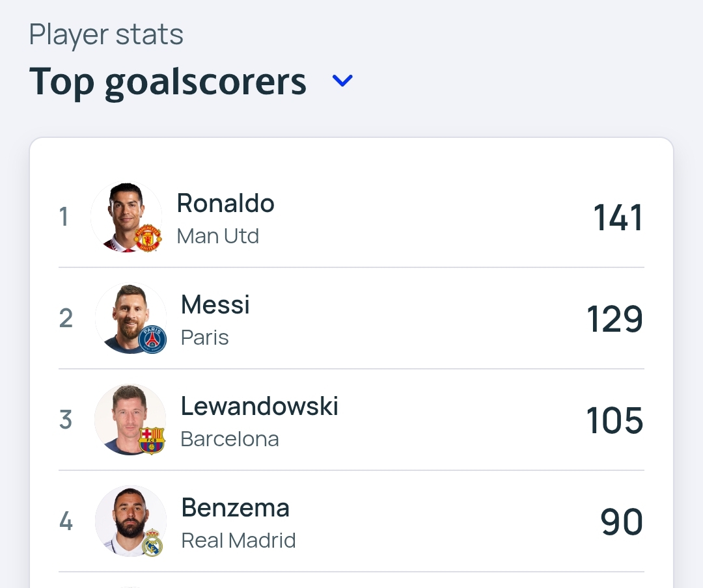This screenshot has height=588, width=703.
Task: Tap the Lewandowski name link
Action: pyautogui.click(x=259, y=407)
